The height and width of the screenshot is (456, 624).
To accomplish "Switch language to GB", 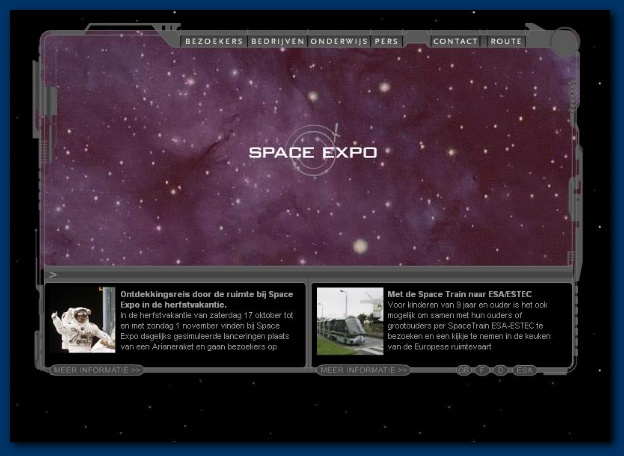I will point(464,370).
